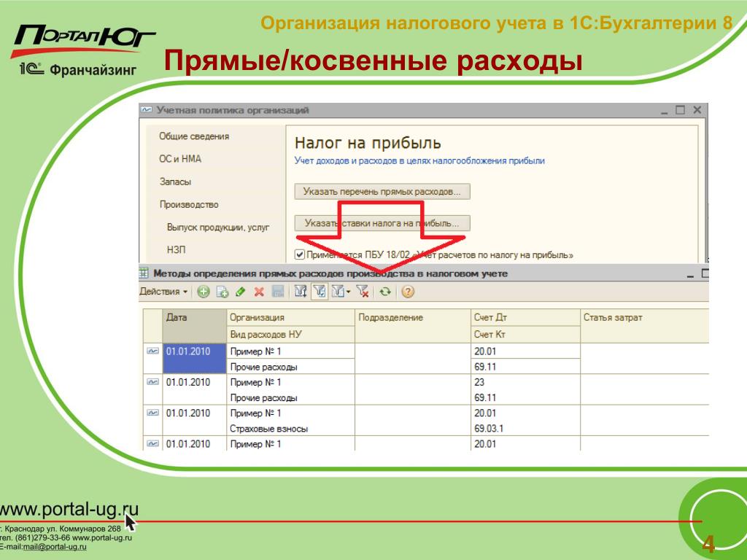Click the green pencil Edit icon
This screenshot has width=747, height=560.
(x=241, y=292)
